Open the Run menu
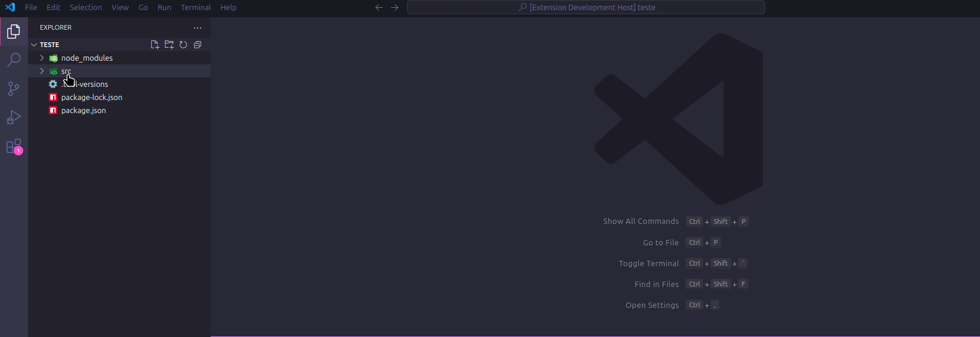This screenshot has height=337, width=980. [164, 7]
